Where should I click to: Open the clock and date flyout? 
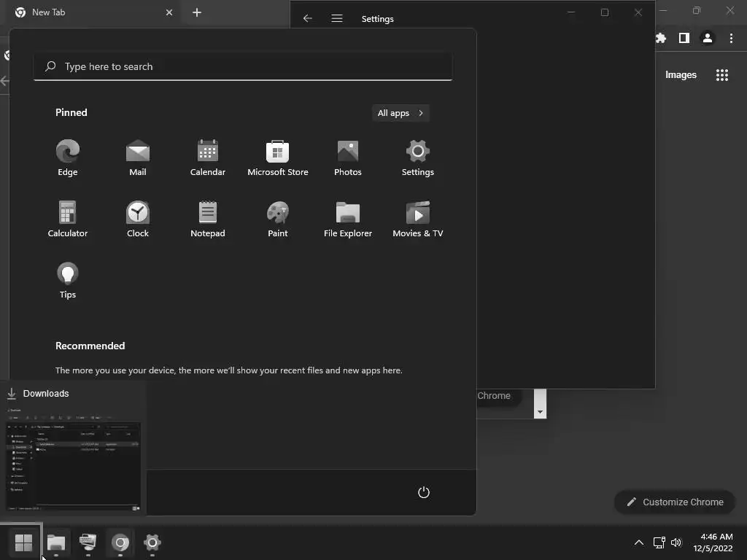click(x=713, y=542)
